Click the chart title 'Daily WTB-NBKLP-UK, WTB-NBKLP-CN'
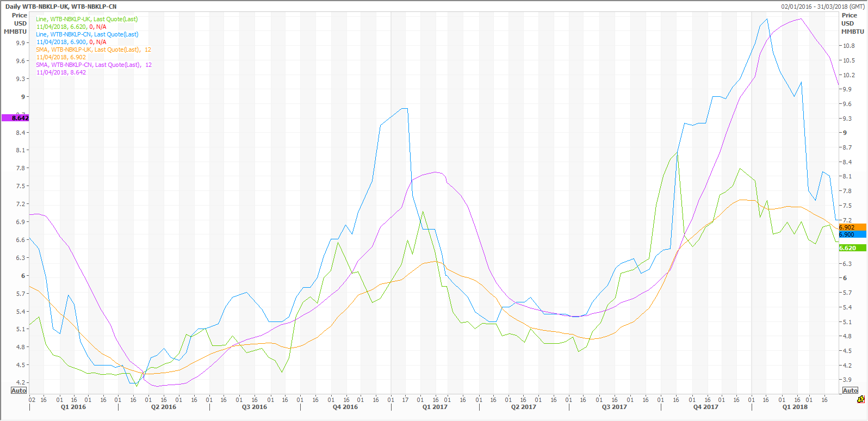This screenshot has height=421, width=868. (x=61, y=7)
